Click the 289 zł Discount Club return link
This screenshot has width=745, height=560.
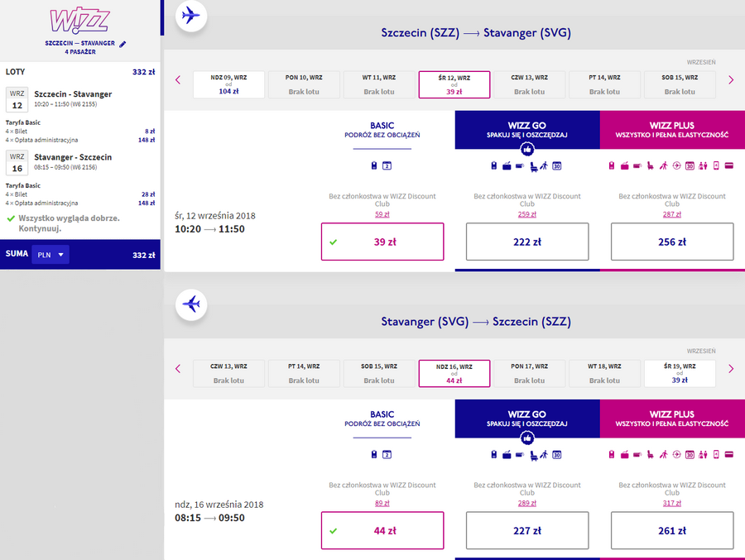(527, 503)
